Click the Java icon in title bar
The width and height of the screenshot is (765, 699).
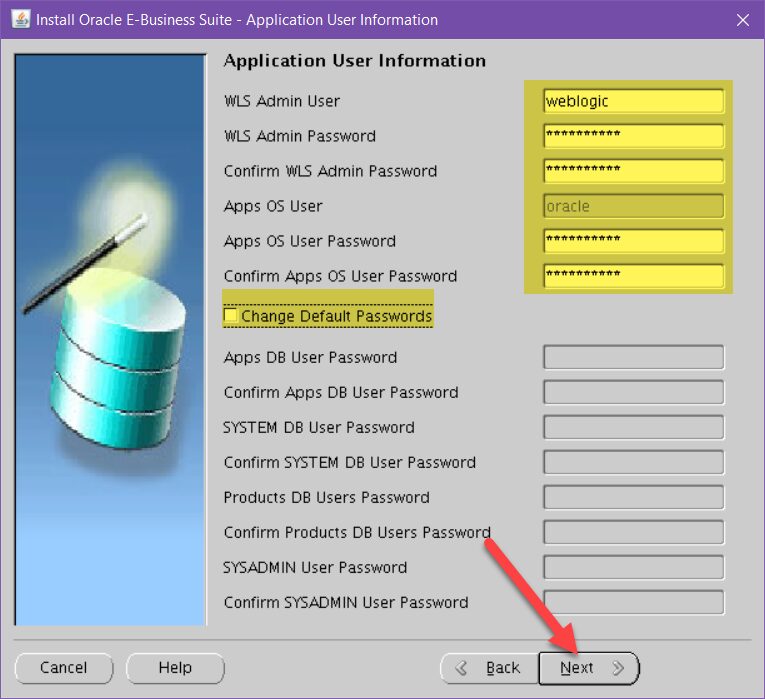coord(20,20)
